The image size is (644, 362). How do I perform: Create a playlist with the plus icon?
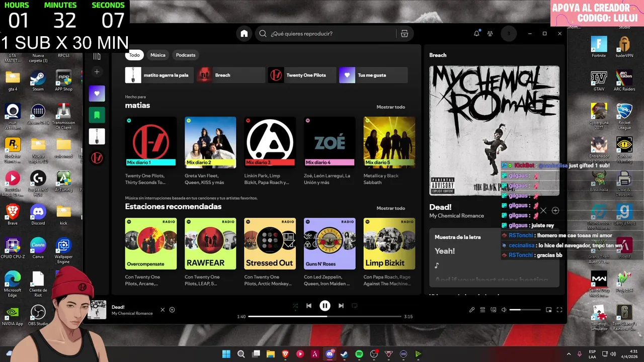[97, 72]
